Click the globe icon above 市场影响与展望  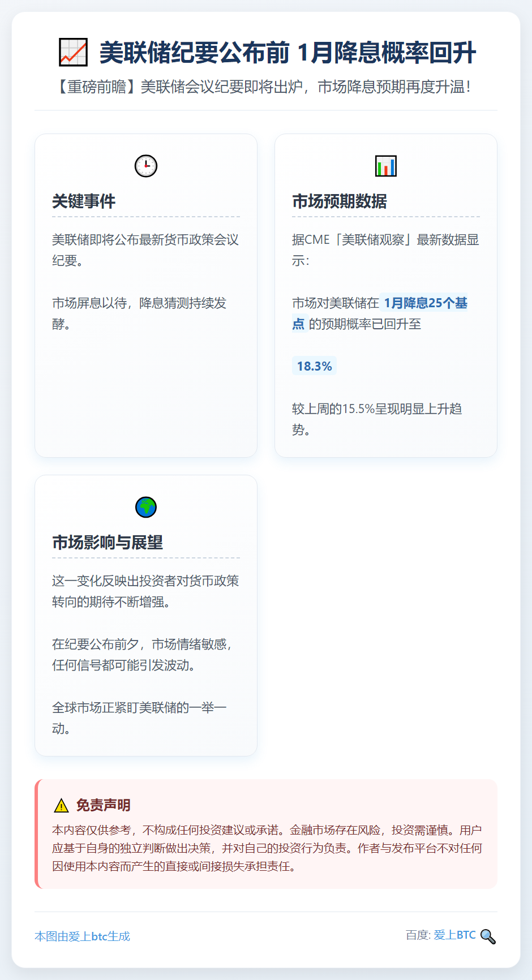tap(146, 507)
